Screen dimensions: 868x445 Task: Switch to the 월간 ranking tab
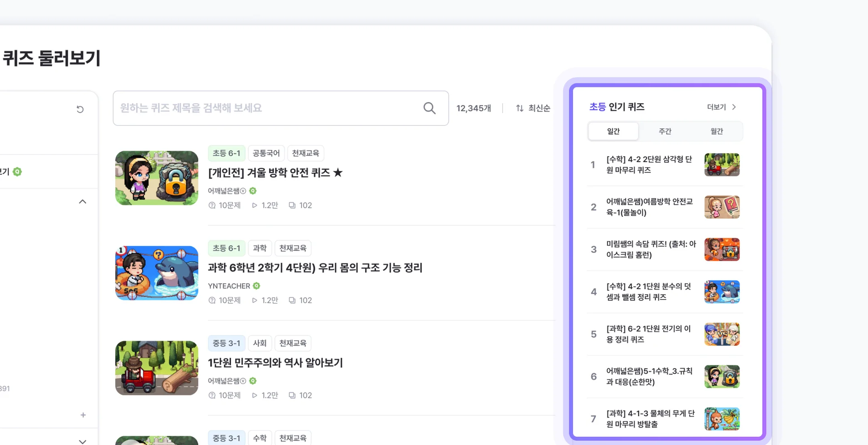tap(717, 131)
